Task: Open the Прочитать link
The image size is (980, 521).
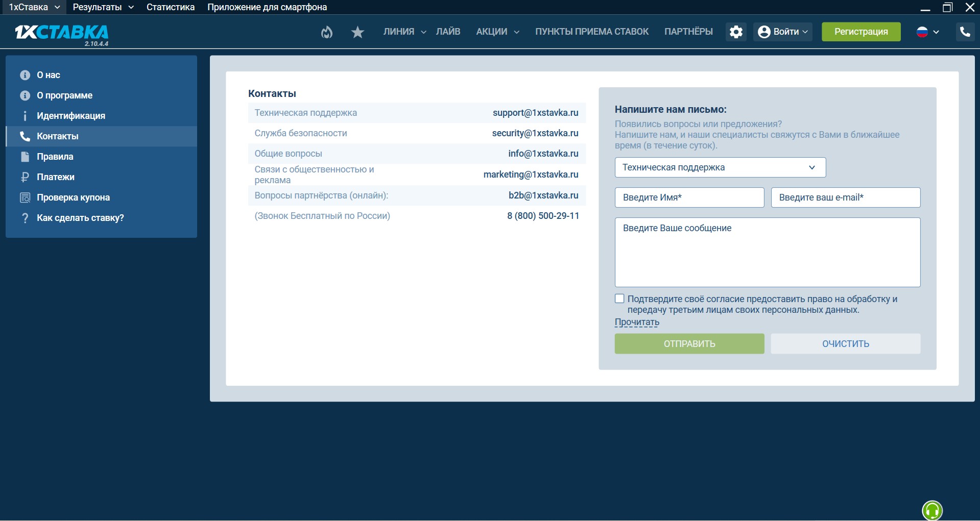Action: tap(637, 322)
